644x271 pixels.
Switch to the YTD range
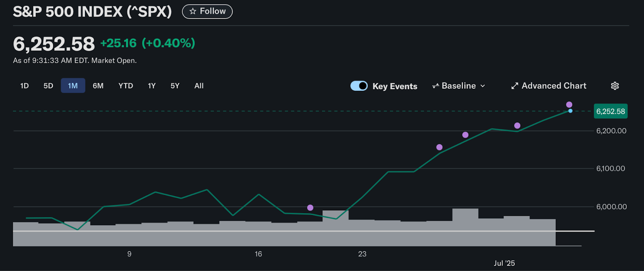126,86
